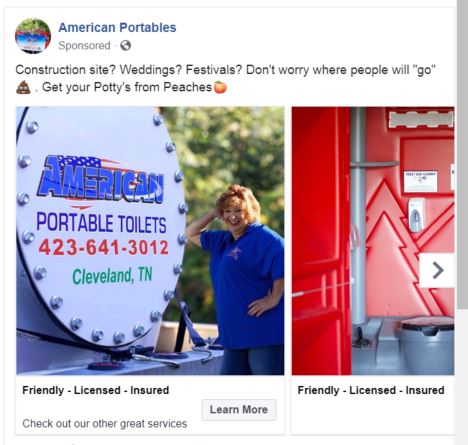Open the American Portables profile picture

[x=33, y=36]
